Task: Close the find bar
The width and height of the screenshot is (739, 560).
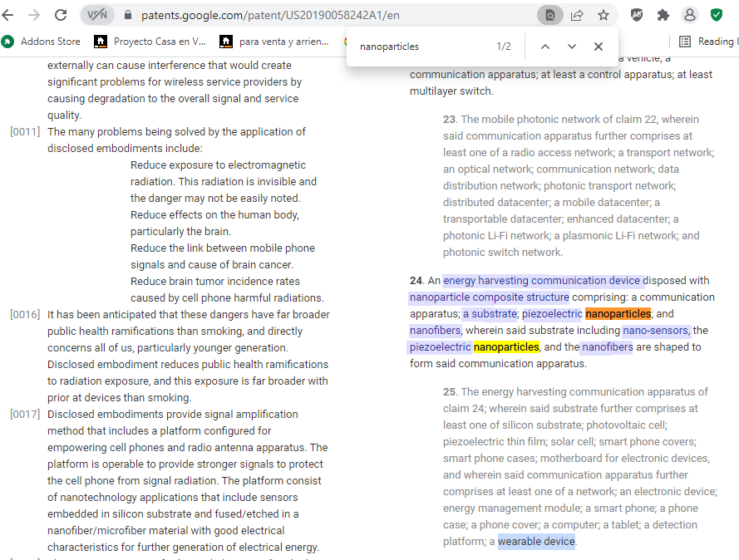Action: pos(599,47)
